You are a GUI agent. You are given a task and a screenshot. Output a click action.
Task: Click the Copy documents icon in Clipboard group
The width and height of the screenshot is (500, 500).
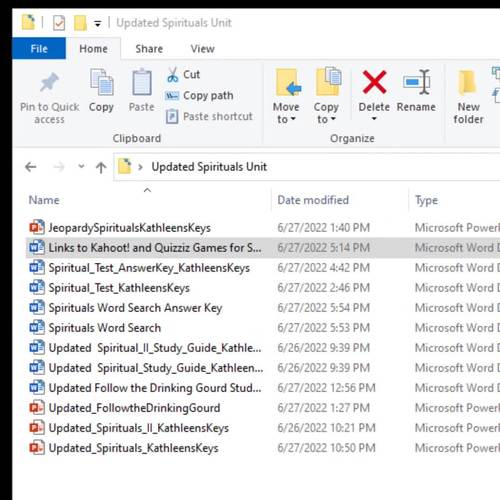pyautogui.click(x=102, y=82)
